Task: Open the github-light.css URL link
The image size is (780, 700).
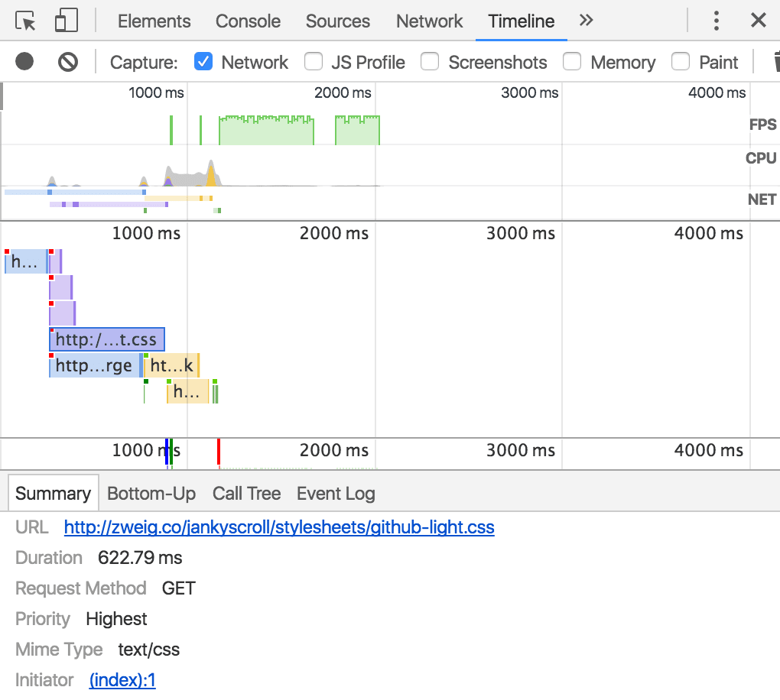Action: pos(278,527)
